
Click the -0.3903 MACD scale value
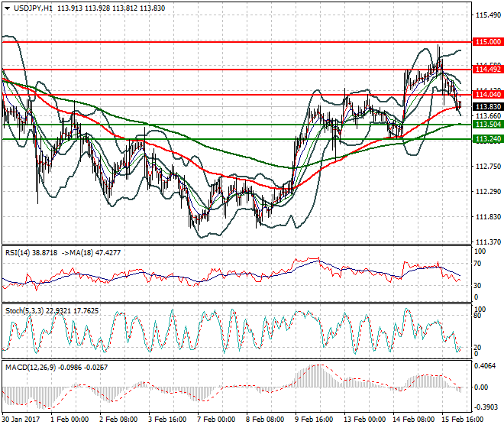click(486, 407)
